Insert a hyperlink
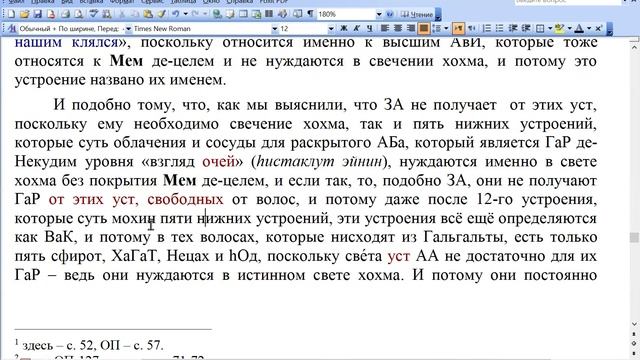 [x=217, y=14]
